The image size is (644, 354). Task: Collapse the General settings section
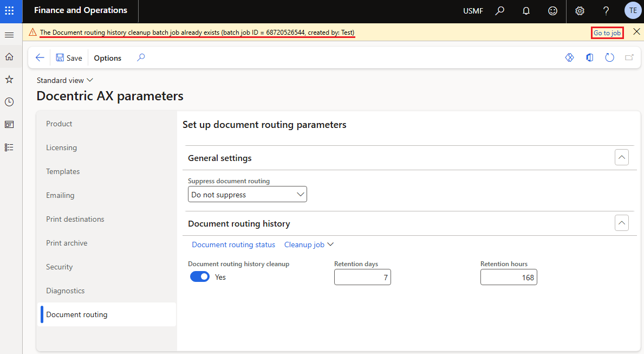[622, 158]
